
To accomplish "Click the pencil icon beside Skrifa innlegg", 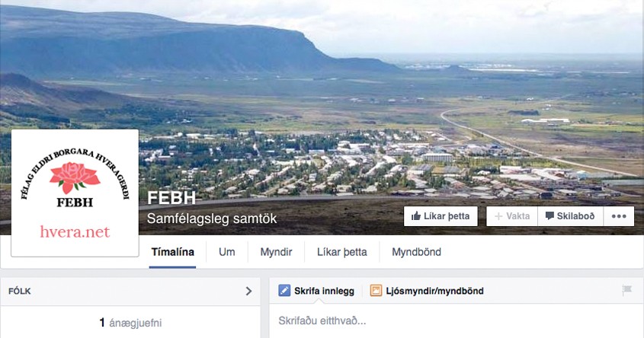I will coord(284,290).
